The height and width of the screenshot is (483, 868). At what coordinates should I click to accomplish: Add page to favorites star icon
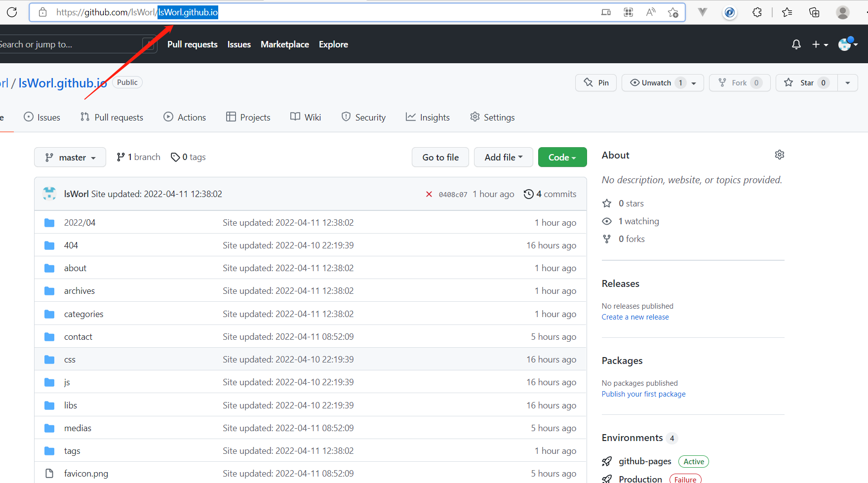673,12
